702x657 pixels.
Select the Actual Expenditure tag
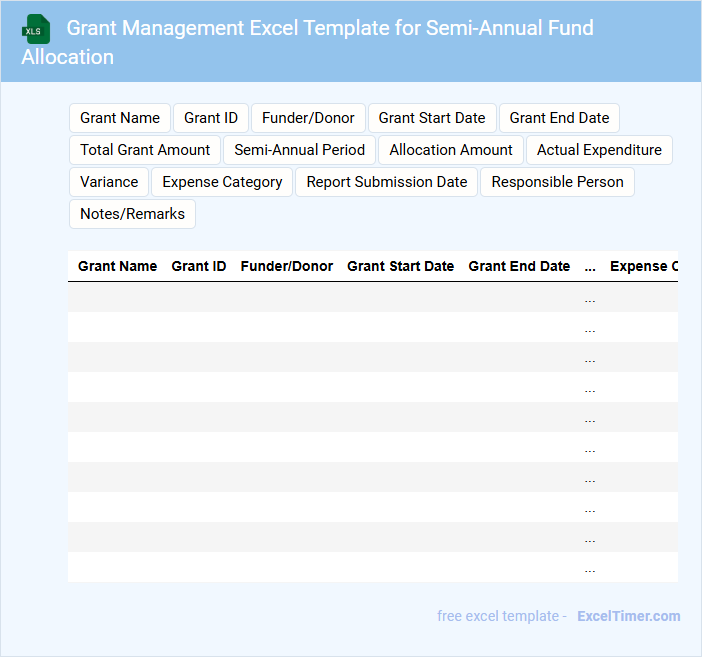tap(599, 150)
